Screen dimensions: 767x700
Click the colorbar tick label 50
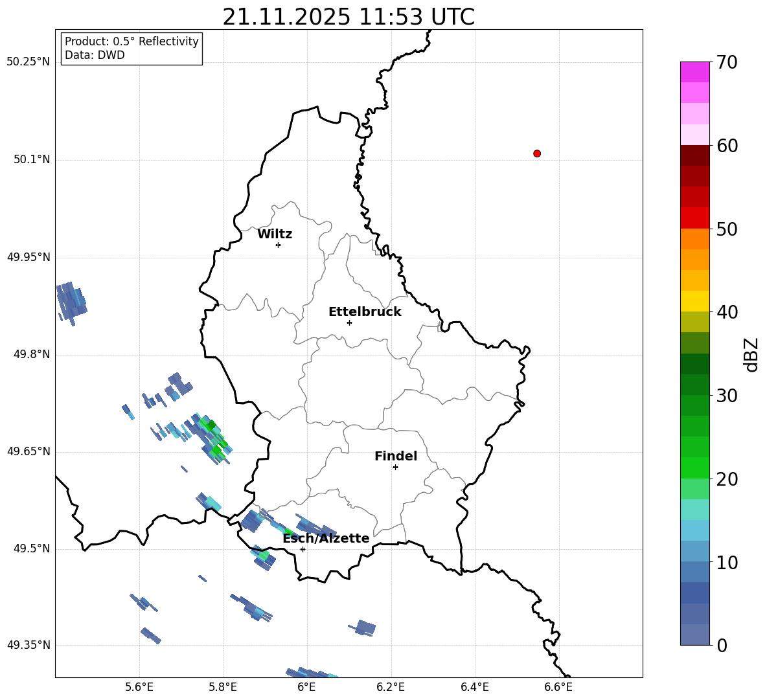pyautogui.click(x=727, y=229)
